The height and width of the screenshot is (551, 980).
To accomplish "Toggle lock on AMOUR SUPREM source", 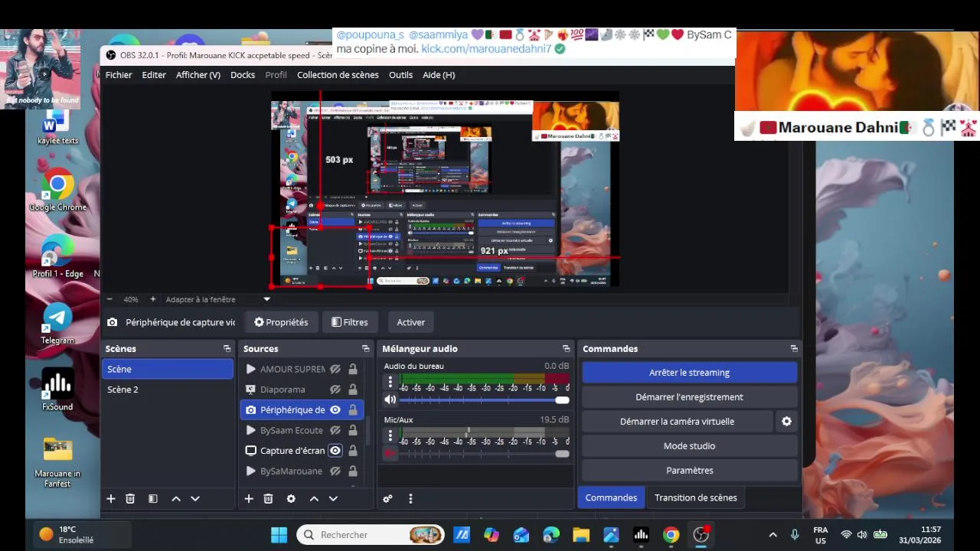I will (353, 369).
